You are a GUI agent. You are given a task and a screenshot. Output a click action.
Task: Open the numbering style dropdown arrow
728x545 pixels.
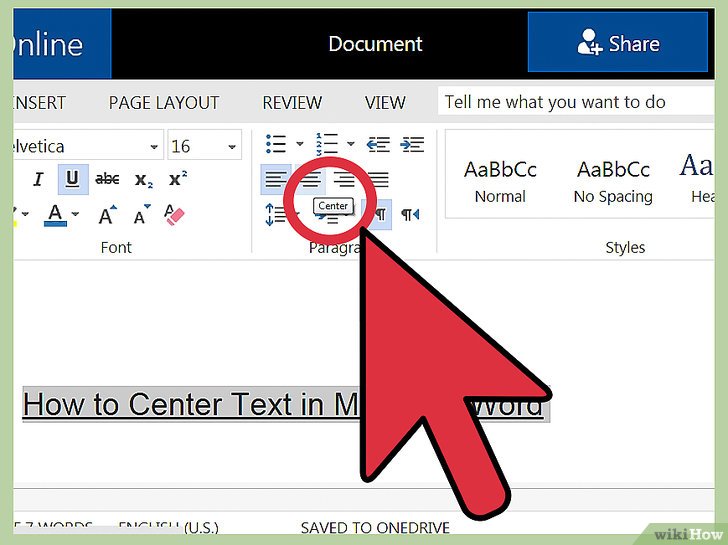[x=351, y=144]
